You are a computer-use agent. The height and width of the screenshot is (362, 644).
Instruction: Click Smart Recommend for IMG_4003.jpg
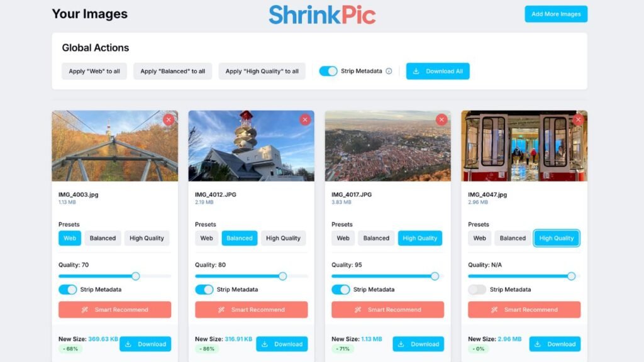click(x=114, y=309)
